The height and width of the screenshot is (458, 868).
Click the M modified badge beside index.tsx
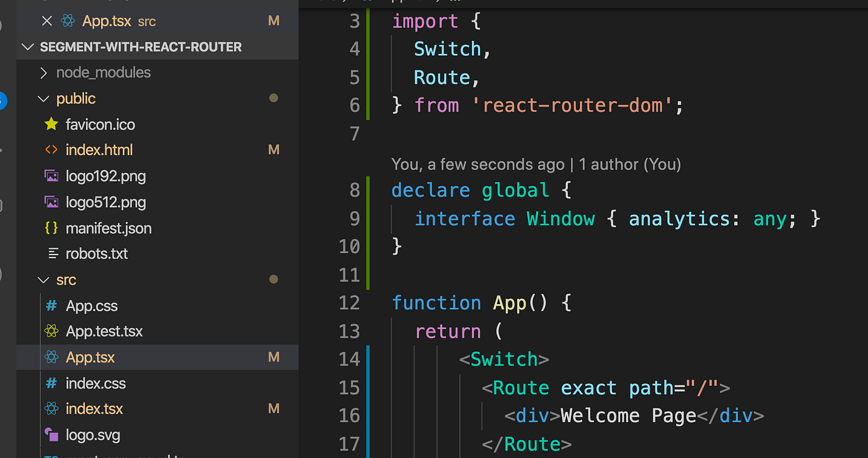(x=273, y=408)
